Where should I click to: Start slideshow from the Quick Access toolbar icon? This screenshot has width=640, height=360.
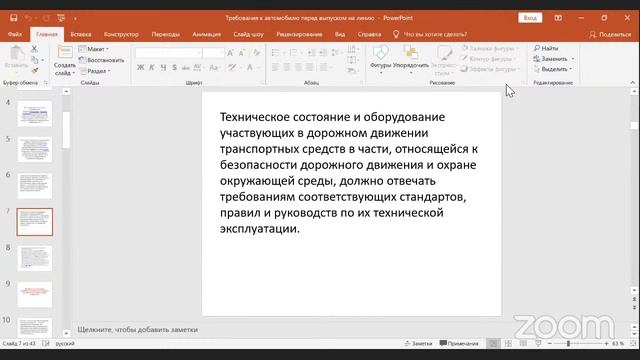(x=61, y=18)
